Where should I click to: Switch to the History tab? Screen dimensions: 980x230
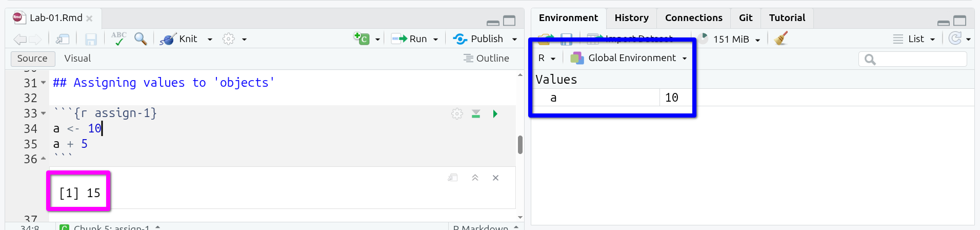click(x=631, y=18)
